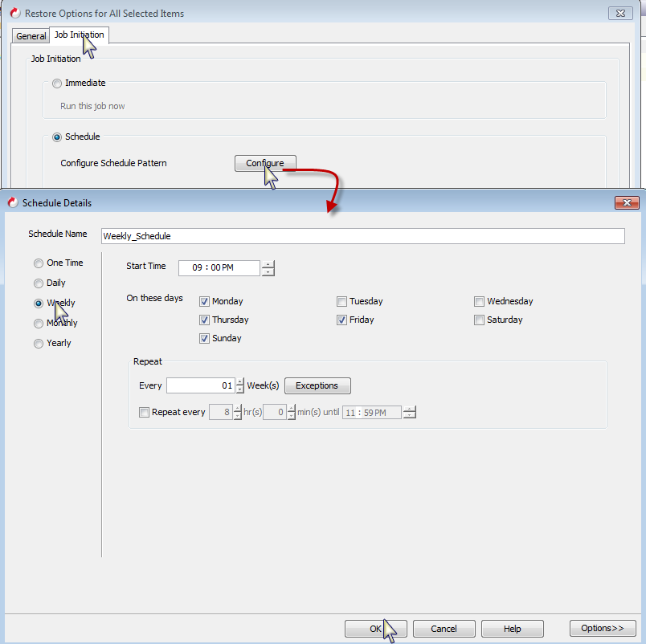Check the Saturday checkbox
Image resolution: width=646 pixels, height=644 pixels.
coord(479,320)
